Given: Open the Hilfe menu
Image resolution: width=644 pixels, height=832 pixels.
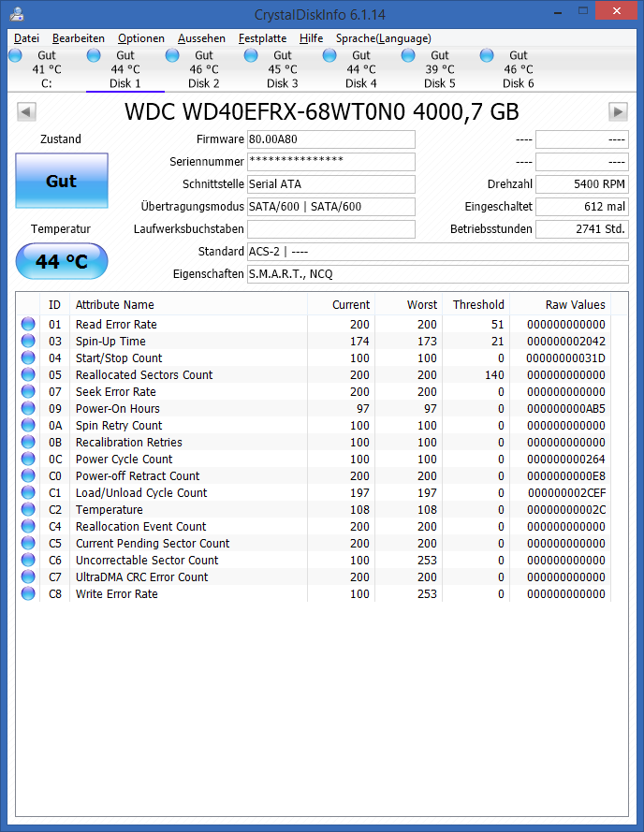Looking at the screenshot, I should [x=311, y=38].
